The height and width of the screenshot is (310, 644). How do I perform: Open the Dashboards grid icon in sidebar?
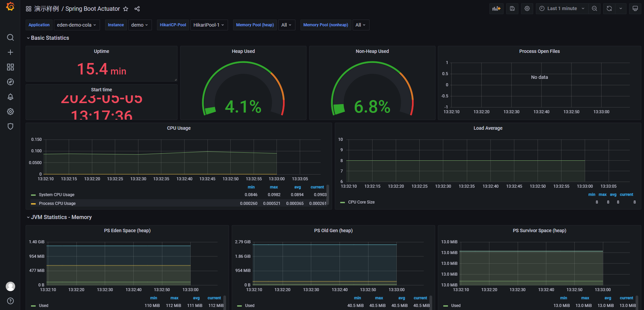pos(10,67)
